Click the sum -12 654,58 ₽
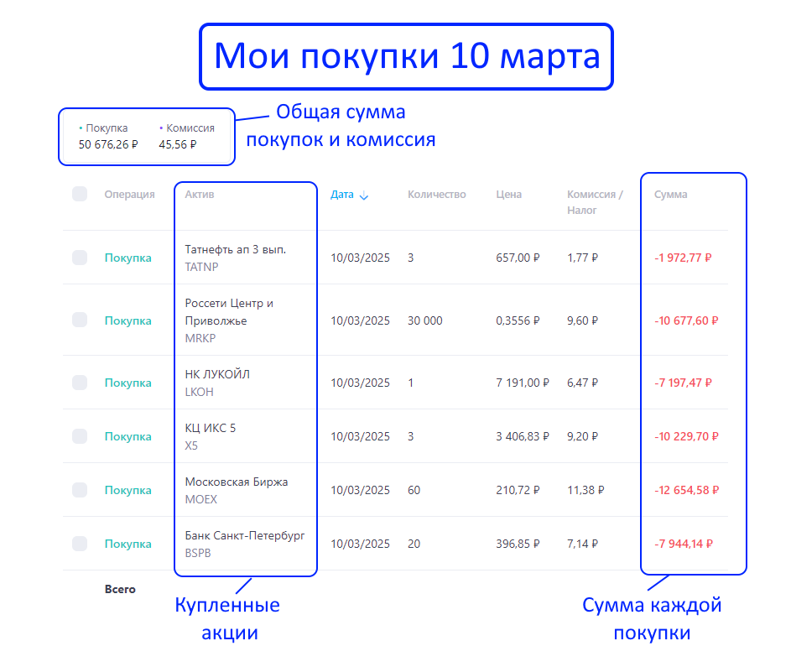 [x=686, y=491]
